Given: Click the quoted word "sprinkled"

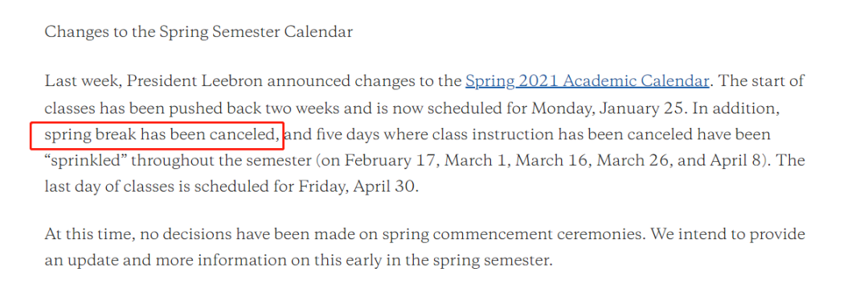Looking at the screenshot, I should click(x=85, y=161).
